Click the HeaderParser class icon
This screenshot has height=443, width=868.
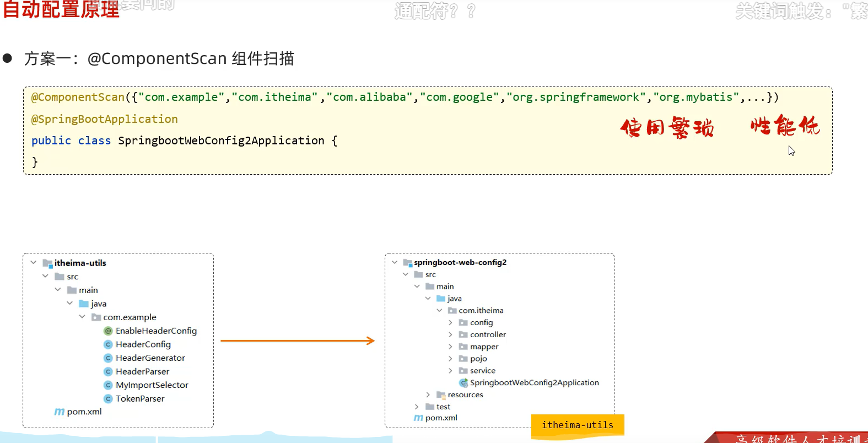[108, 371]
